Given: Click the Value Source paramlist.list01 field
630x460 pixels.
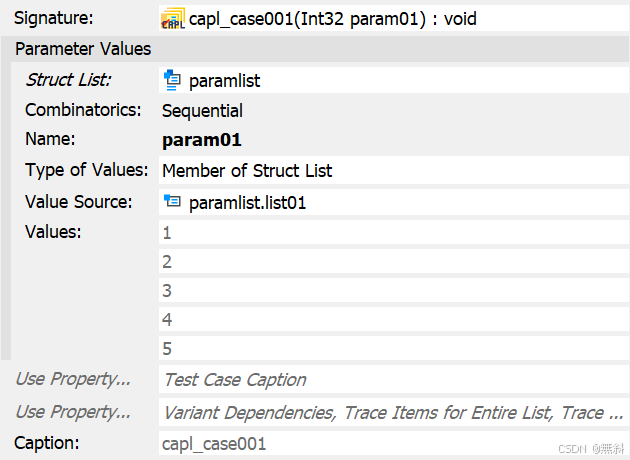Looking at the screenshot, I should (392, 203).
